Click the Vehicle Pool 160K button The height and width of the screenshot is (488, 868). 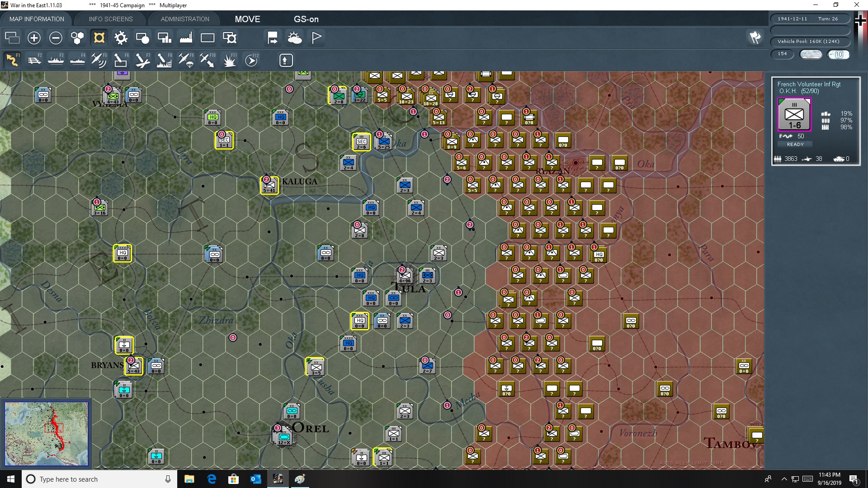tap(809, 41)
